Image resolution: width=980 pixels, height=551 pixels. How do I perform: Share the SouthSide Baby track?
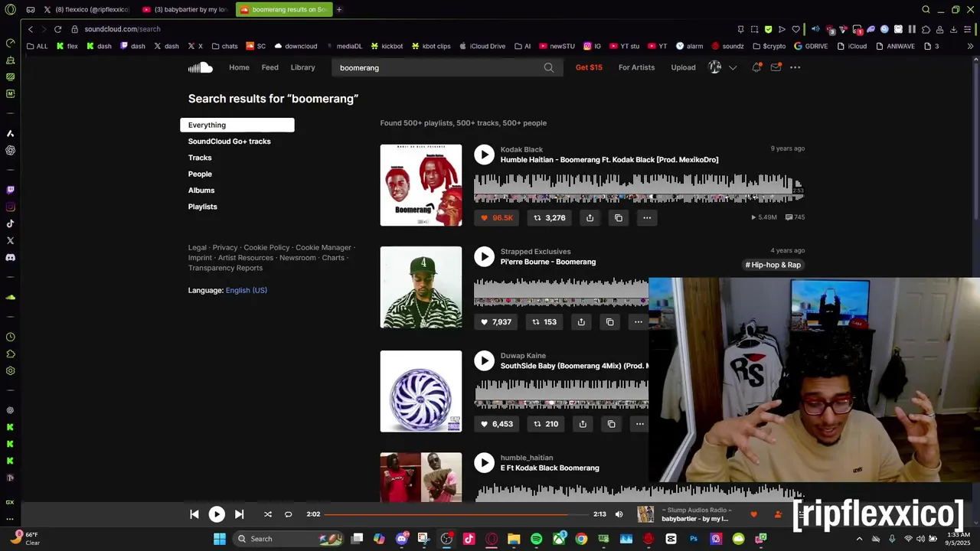coord(583,424)
